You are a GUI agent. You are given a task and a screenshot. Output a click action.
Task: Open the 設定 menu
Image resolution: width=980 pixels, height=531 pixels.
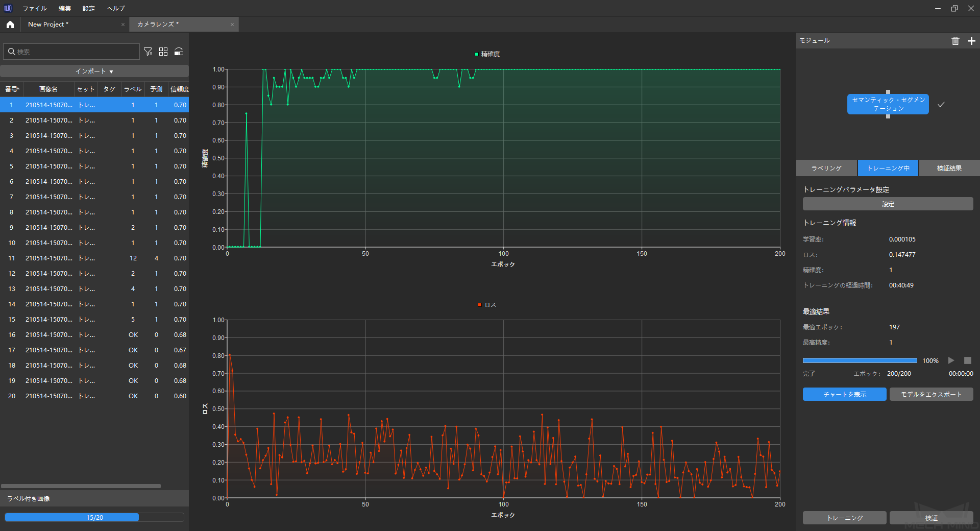click(x=89, y=9)
